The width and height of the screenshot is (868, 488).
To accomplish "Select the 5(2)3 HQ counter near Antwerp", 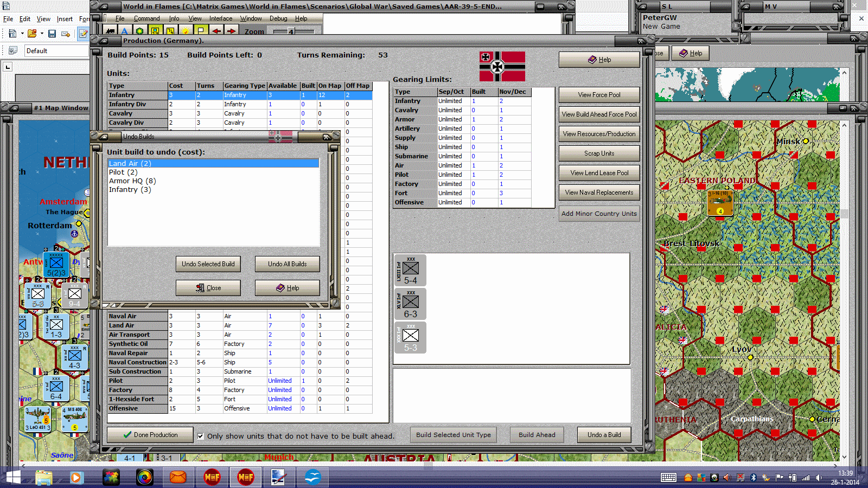I will pos(56,265).
